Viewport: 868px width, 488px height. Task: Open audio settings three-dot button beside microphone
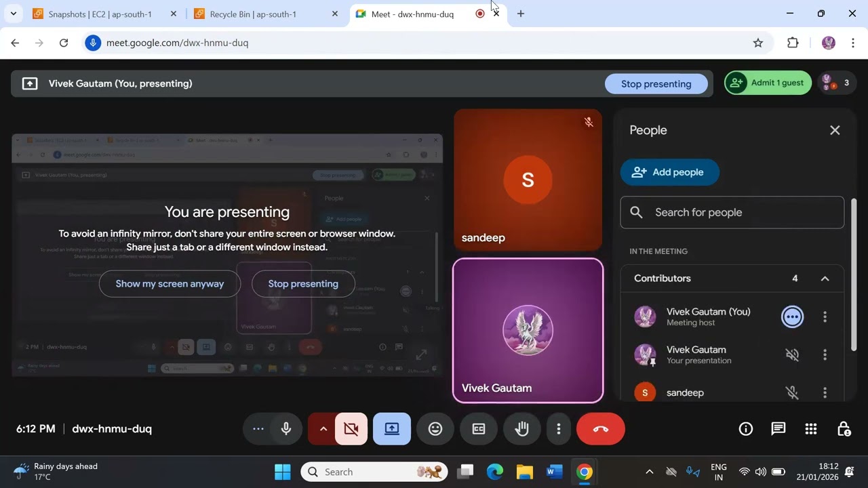click(x=258, y=429)
